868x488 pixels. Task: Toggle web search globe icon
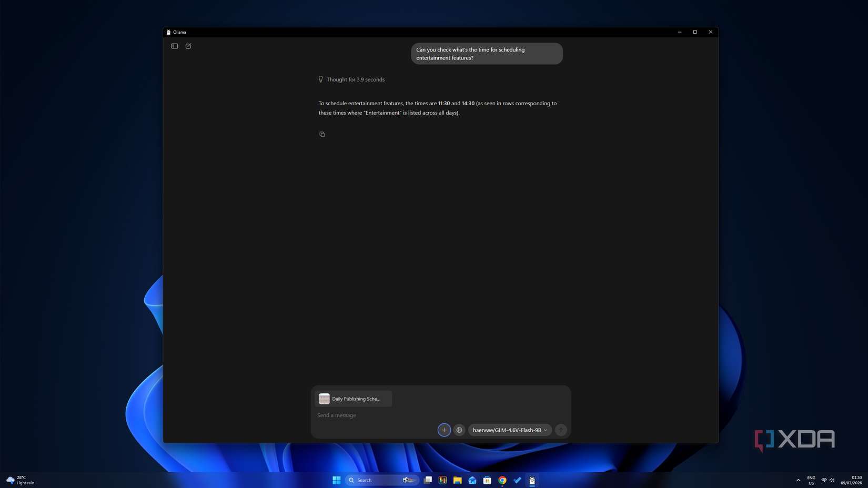click(459, 430)
